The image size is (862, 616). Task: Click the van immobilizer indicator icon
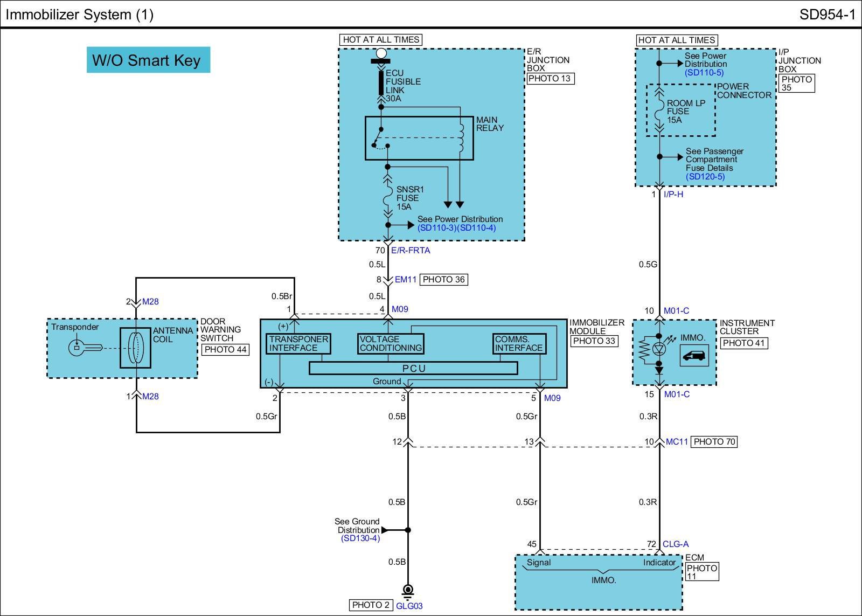click(x=694, y=356)
